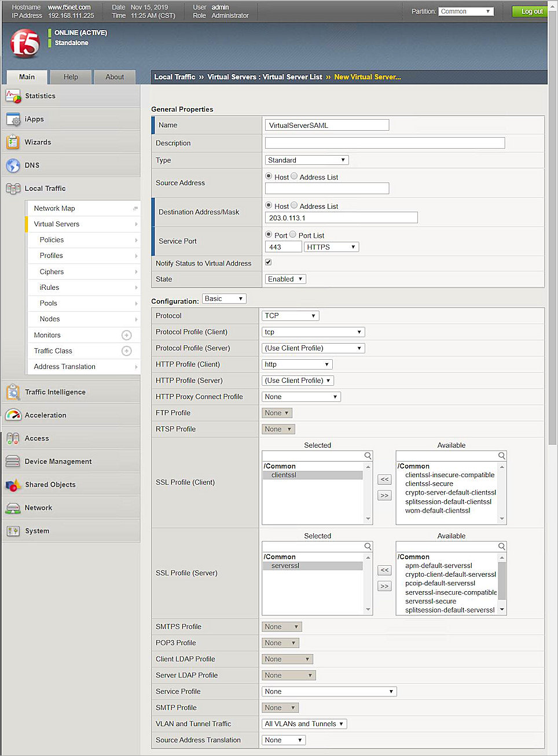Open DNS settings via the globe icon

13,165
